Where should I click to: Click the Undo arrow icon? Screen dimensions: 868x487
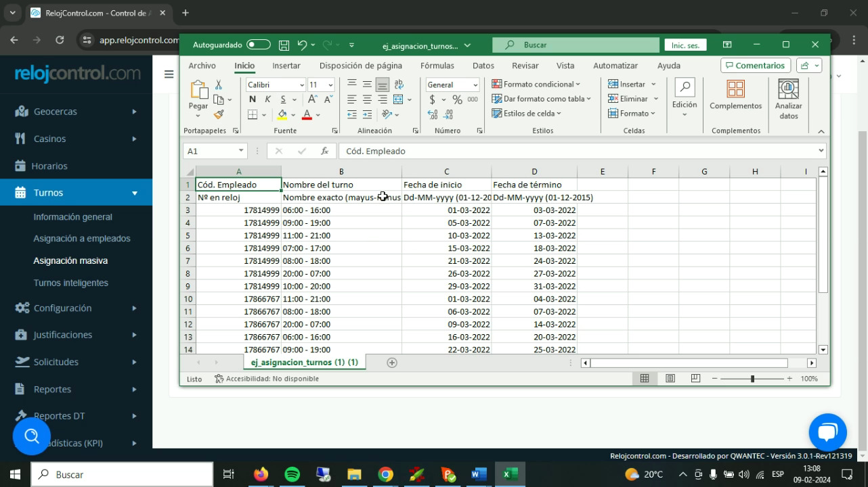coord(302,45)
